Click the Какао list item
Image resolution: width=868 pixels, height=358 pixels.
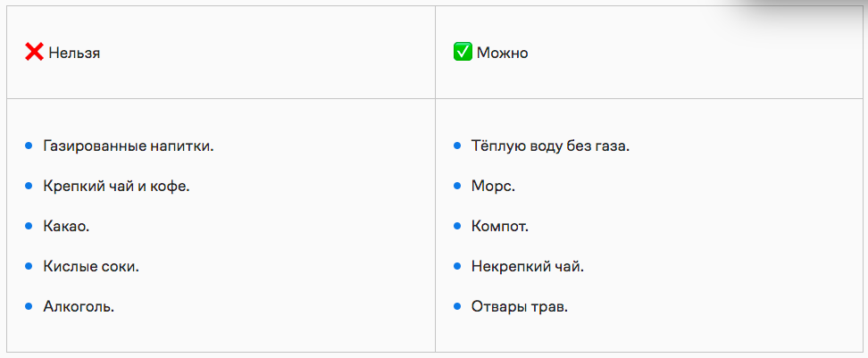[x=66, y=226]
